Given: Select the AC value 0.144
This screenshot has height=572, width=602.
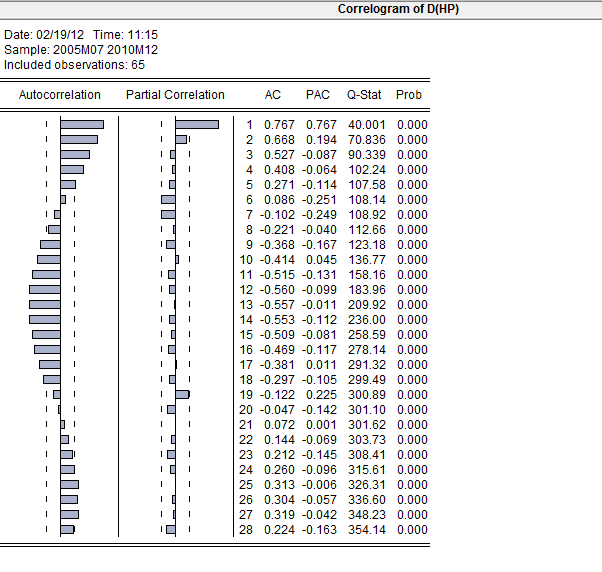Looking at the screenshot, I should [279, 440].
